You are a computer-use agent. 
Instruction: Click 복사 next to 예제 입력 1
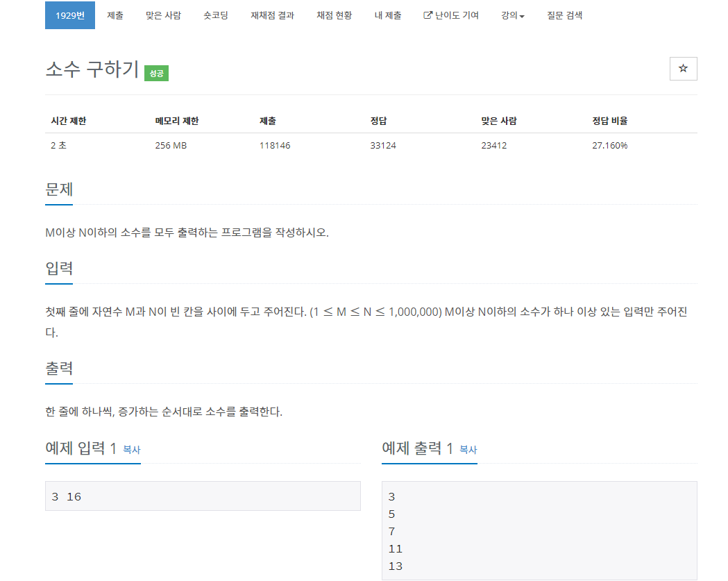click(130, 450)
